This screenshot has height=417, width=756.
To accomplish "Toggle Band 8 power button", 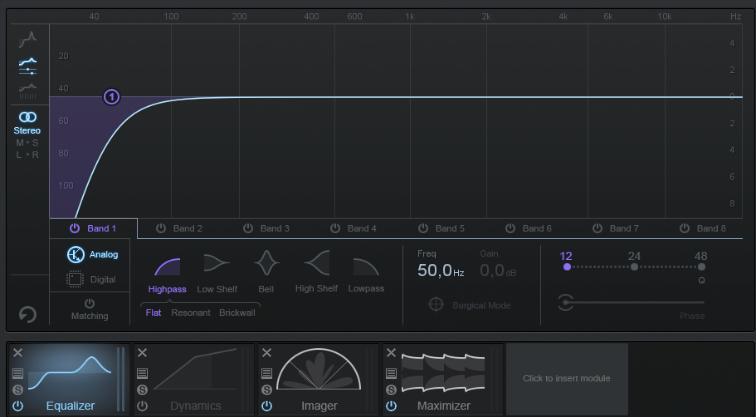I will pyautogui.click(x=684, y=228).
